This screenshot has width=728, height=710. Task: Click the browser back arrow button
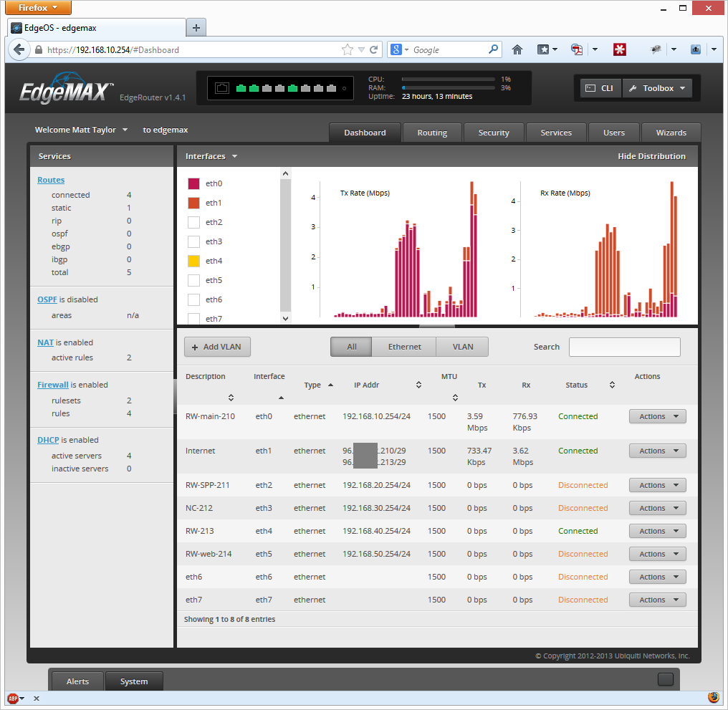[19, 50]
